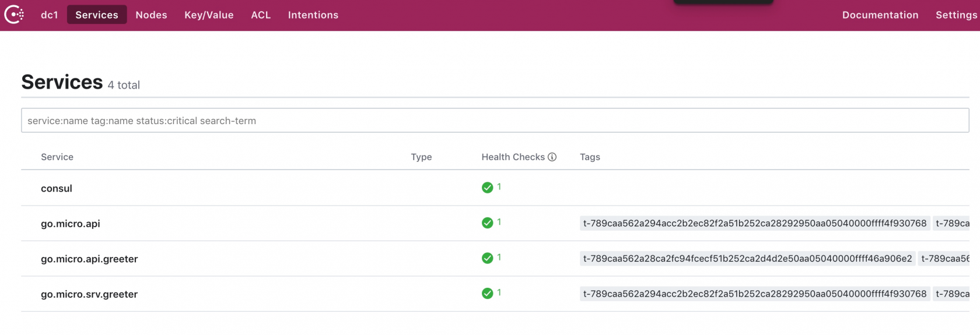
Task: Click the truncated second tag in go.micro.srv.greeter row
Action: click(x=951, y=294)
